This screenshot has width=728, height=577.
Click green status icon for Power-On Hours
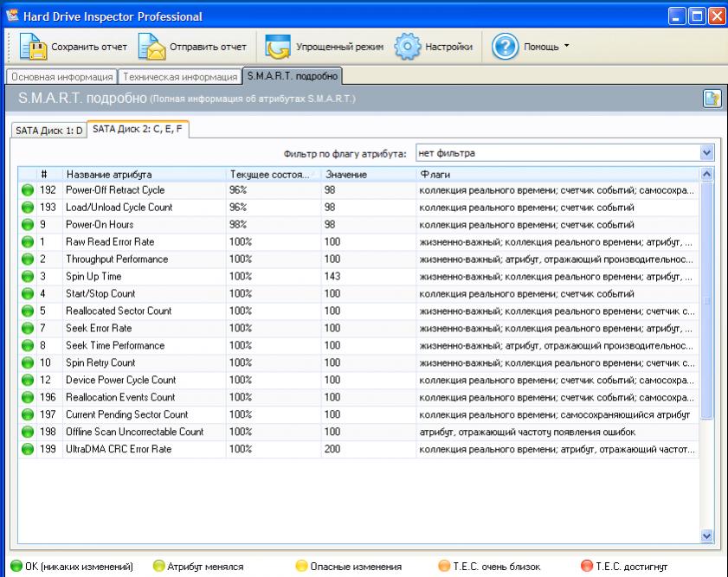(29, 225)
